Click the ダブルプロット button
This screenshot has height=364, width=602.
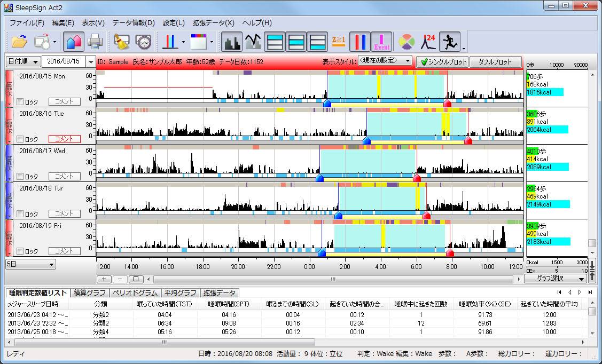(495, 62)
